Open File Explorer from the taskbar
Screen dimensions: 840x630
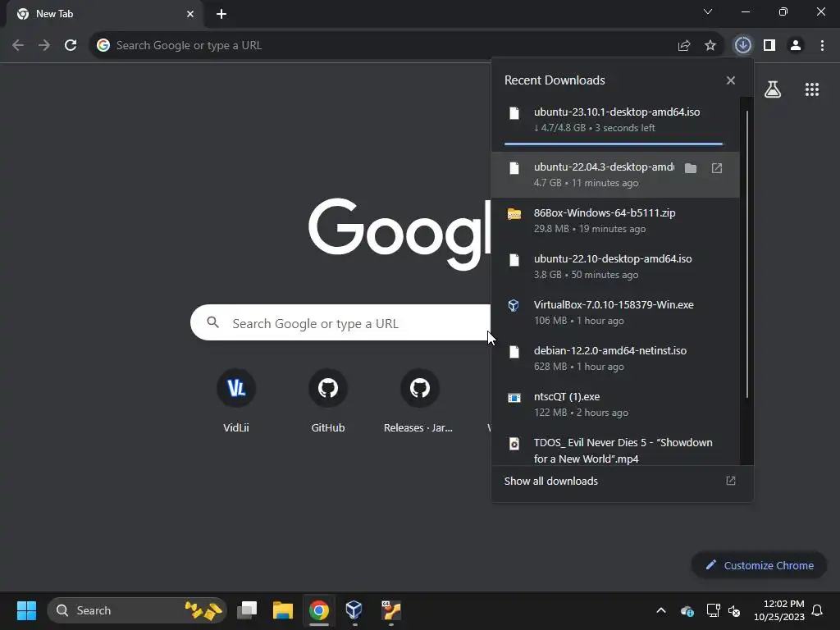click(x=283, y=610)
